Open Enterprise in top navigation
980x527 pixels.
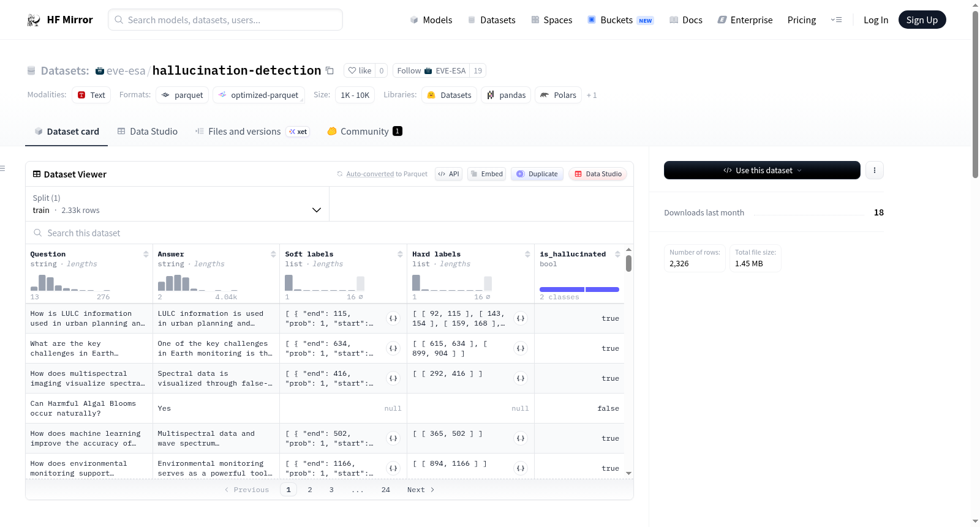pos(745,20)
